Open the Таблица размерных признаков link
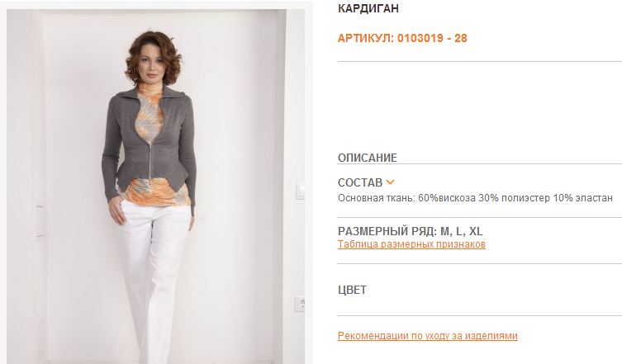Screen dimensions: 622x364 click(x=411, y=244)
